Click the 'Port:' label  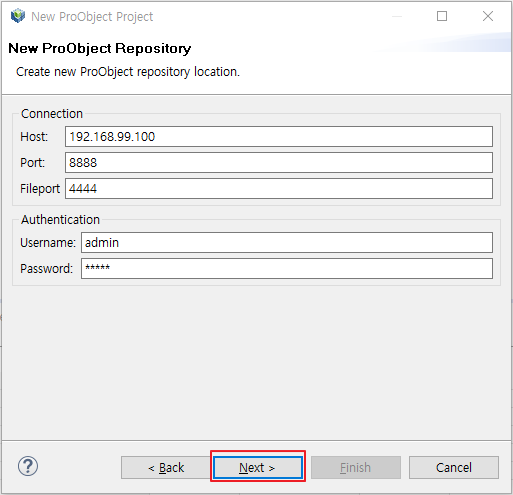click(x=32, y=163)
